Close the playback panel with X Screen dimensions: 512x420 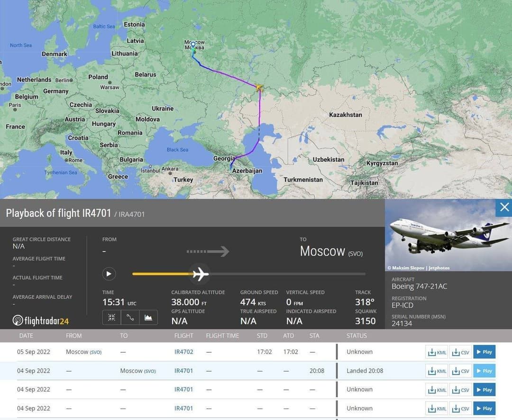(504, 207)
